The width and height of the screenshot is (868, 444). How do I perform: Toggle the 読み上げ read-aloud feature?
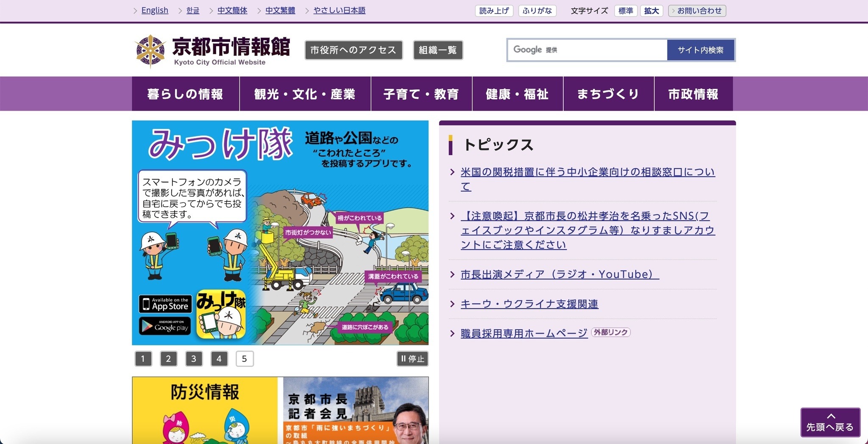point(494,11)
